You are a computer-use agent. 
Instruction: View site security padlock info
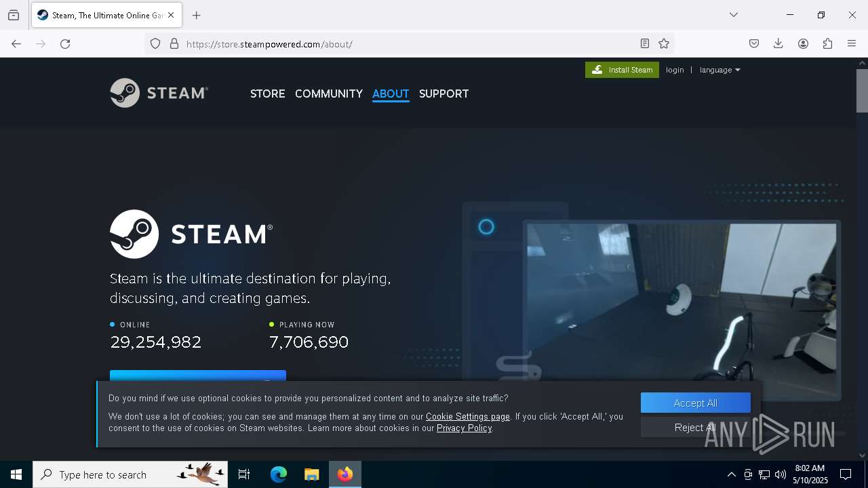174,44
